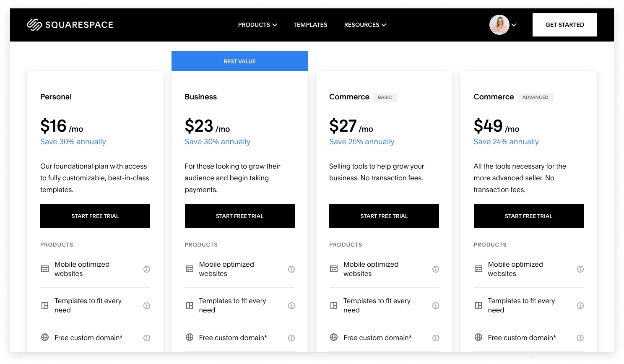Image resolution: width=624 pixels, height=364 pixels.
Task: Click the globe icon beside Business free custom domain
Action: point(190,337)
